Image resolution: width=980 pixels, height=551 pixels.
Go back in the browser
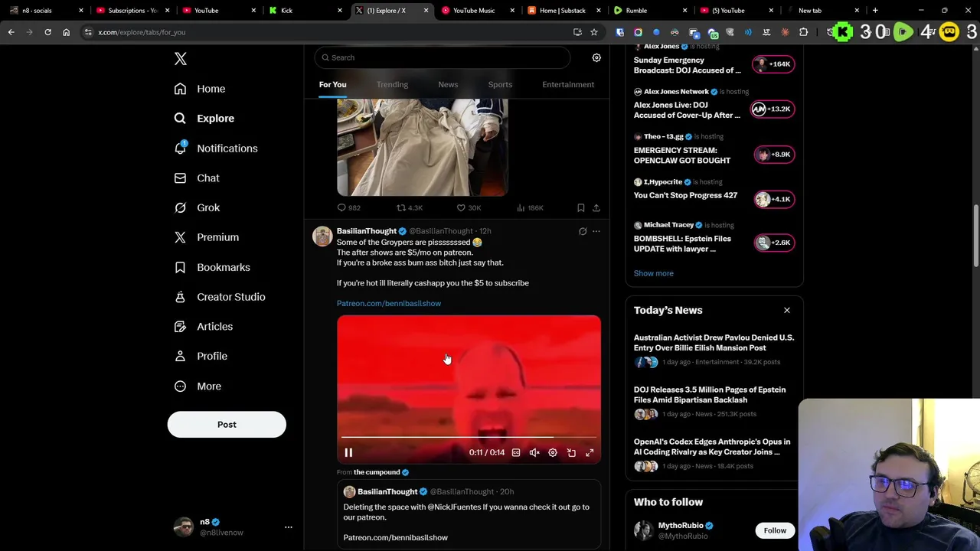tap(11, 32)
